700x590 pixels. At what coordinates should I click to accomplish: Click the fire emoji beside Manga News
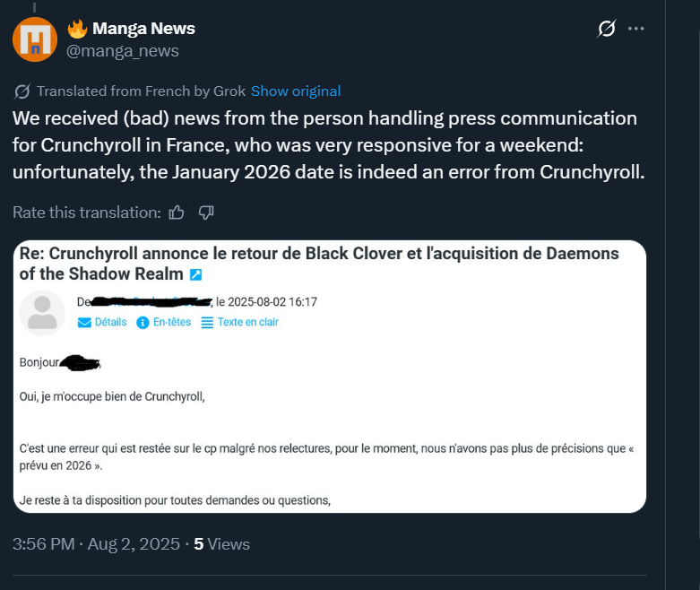click(77, 29)
